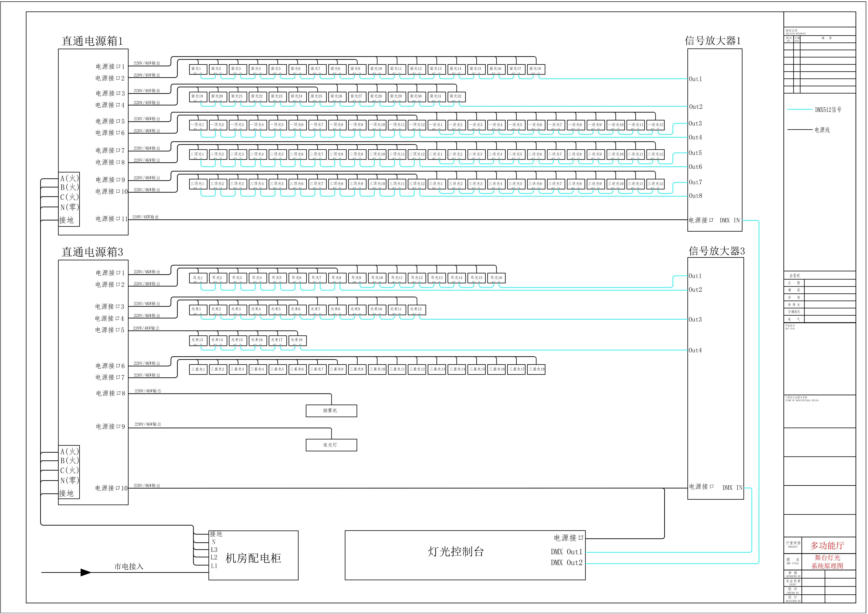Click the 信号放大器1 title

tap(712, 41)
